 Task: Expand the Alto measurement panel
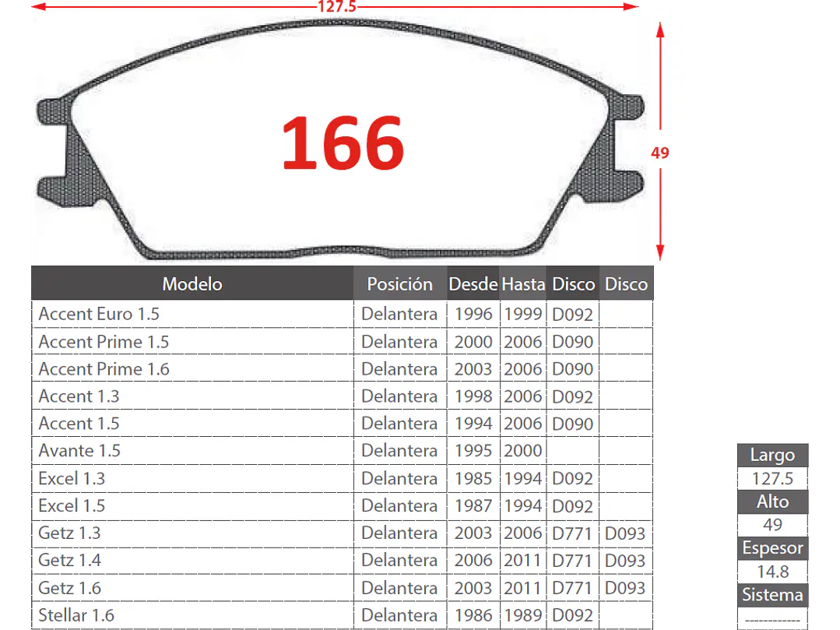pos(772,502)
